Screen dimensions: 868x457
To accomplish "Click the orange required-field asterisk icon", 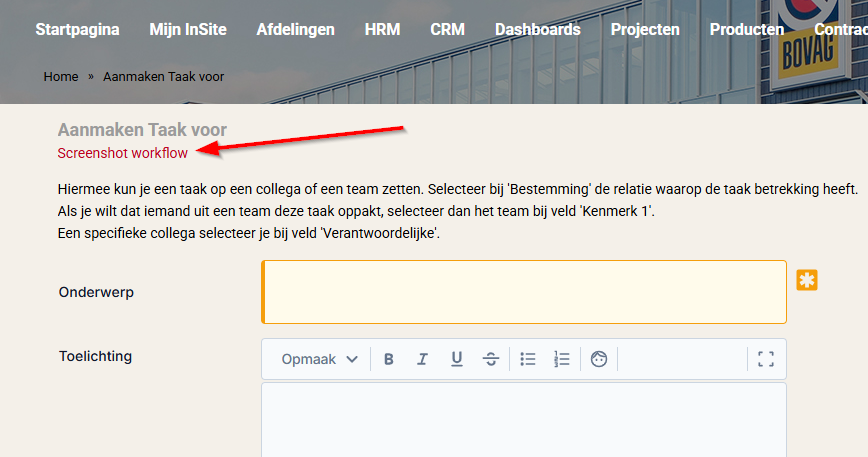I will tap(807, 280).
